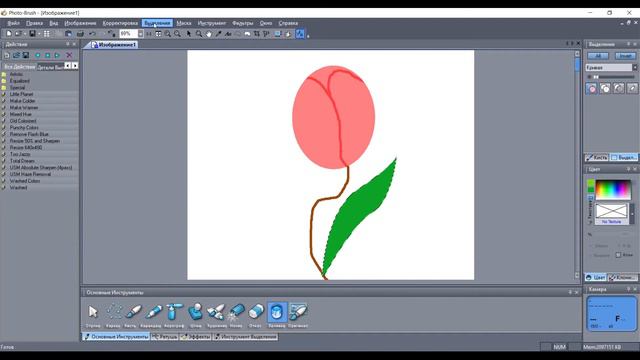This screenshot has width=640, height=360.
Task: Select the arrow pointer tool in Основные Инструменты
Action: (x=93, y=312)
